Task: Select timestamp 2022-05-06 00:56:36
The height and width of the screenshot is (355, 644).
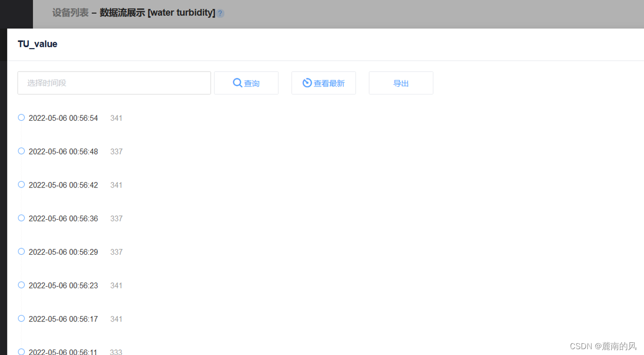Action: [63, 219]
